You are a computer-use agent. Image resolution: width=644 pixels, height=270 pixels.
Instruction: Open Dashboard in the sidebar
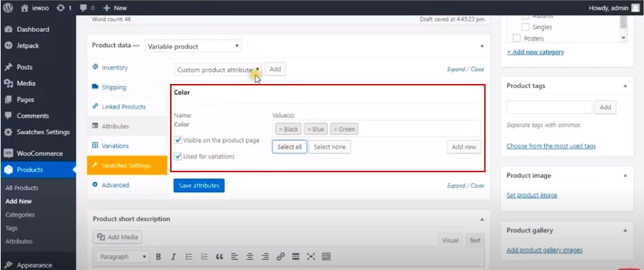pos(33,30)
